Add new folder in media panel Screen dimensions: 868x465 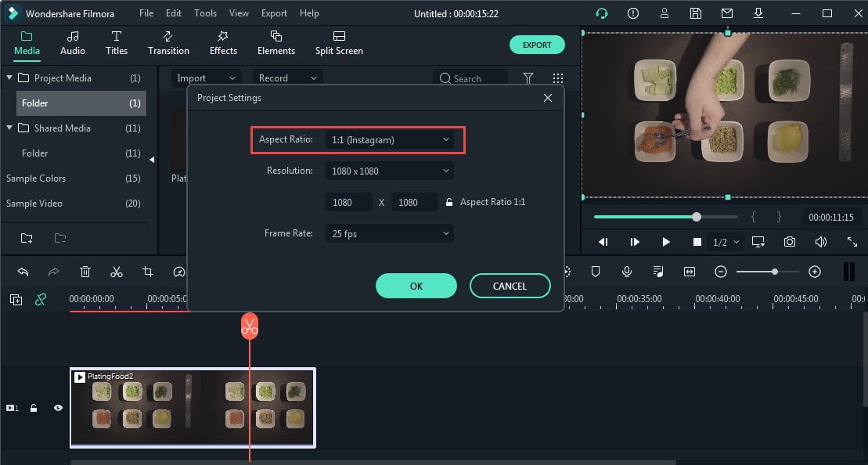pos(27,238)
